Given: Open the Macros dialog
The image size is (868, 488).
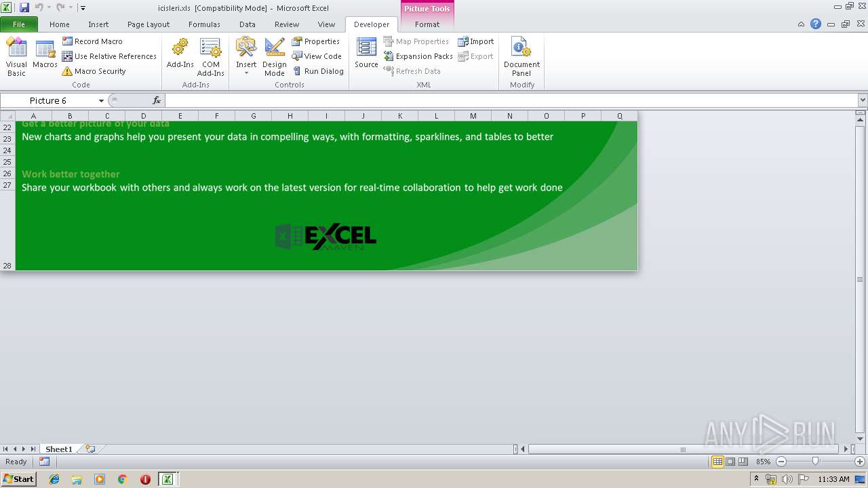Looking at the screenshot, I should click(x=45, y=54).
